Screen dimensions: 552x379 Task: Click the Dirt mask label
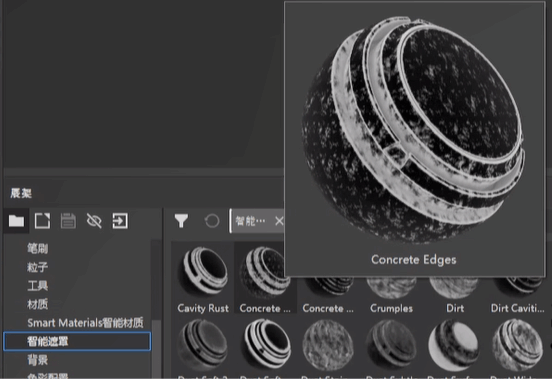pos(455,308)
